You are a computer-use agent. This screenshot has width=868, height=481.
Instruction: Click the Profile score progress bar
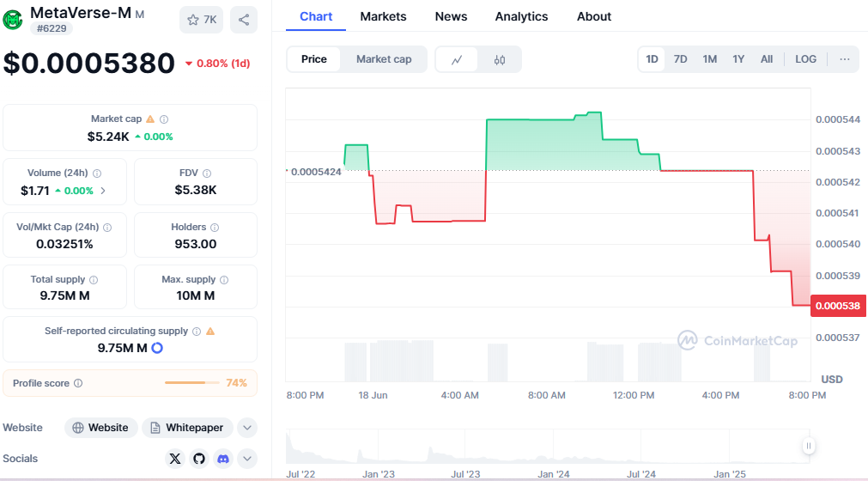[192, 383]
